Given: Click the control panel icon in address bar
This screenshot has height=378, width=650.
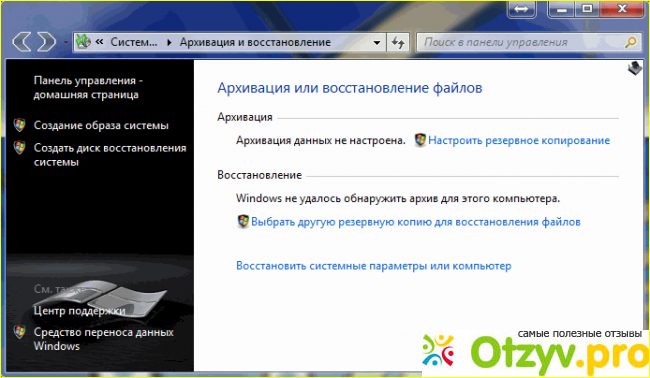Looking at the screenshot, I should coord(84,42).
